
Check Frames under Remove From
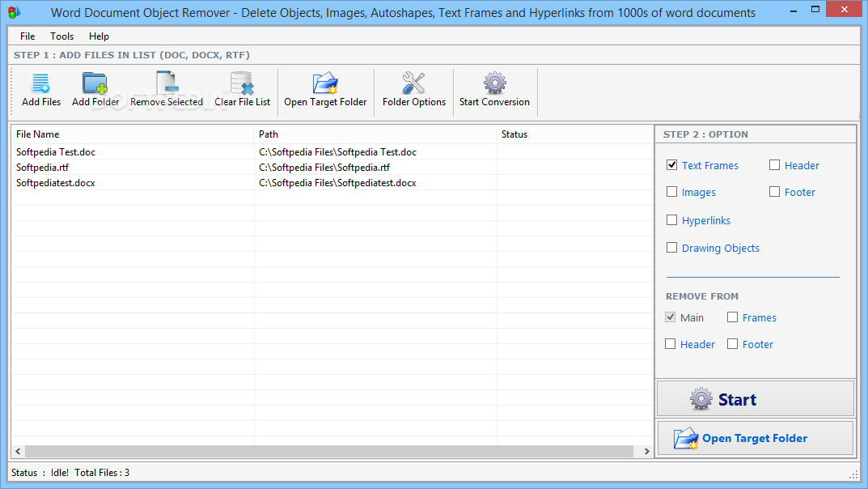732,317
